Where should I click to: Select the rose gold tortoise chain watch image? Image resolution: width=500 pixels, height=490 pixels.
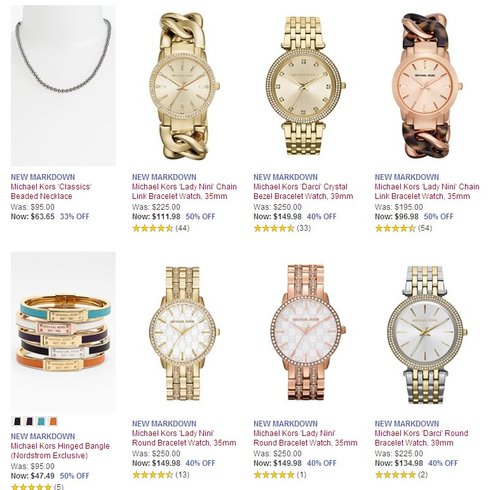(427, 85)
